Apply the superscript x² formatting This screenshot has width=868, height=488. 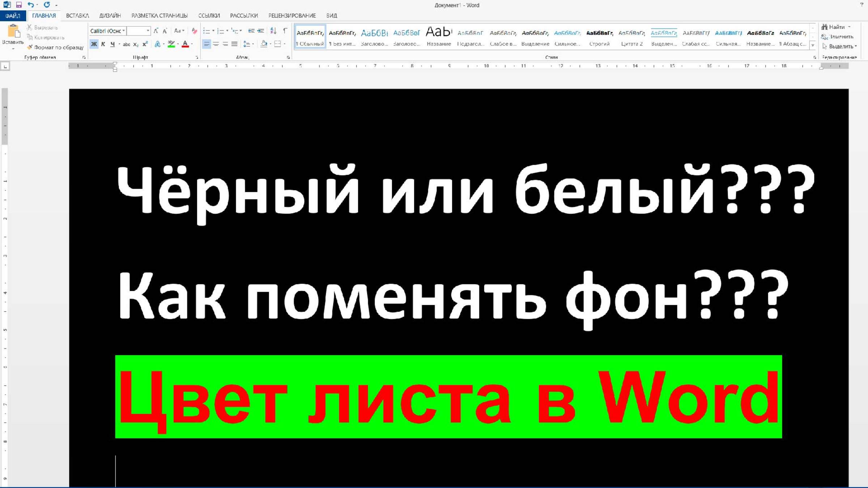point(145,44)
